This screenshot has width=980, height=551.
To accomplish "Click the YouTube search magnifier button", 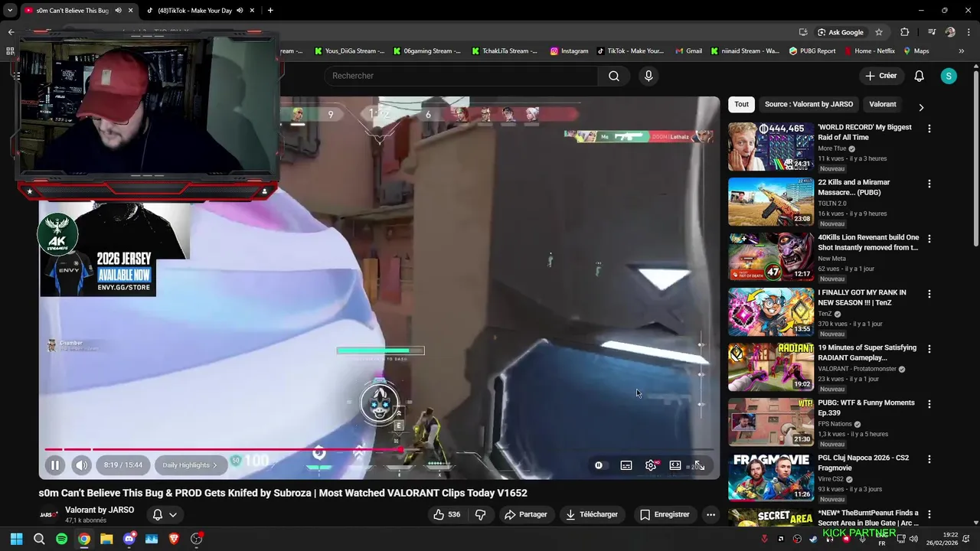I will tap(614, 76).
